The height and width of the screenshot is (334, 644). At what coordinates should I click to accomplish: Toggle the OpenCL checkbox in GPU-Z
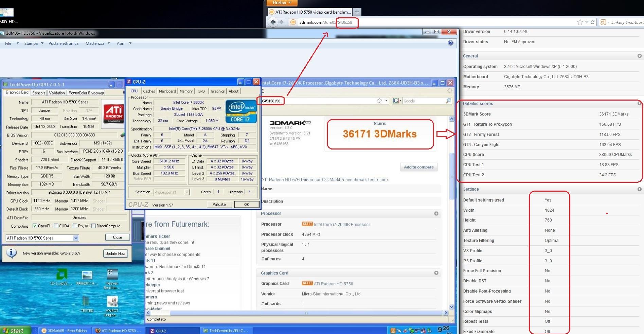[x=35, y=226]
